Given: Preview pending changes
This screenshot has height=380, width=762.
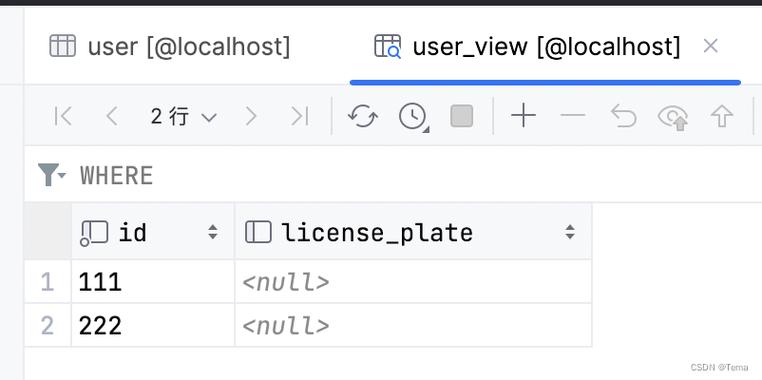Looking at the screenshot, I should (x=673, y=117).
